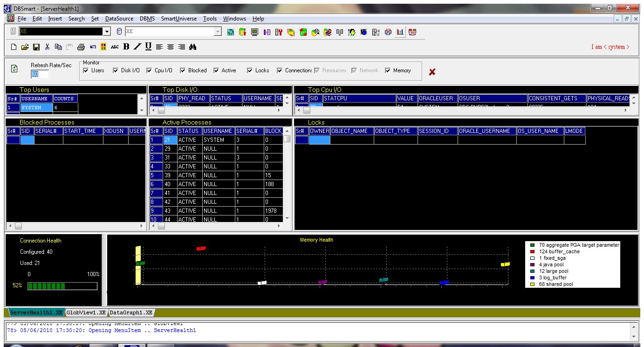Open the SQL editor icon in top toolbar
Screen dimensions: 644x347
[231, 32]
